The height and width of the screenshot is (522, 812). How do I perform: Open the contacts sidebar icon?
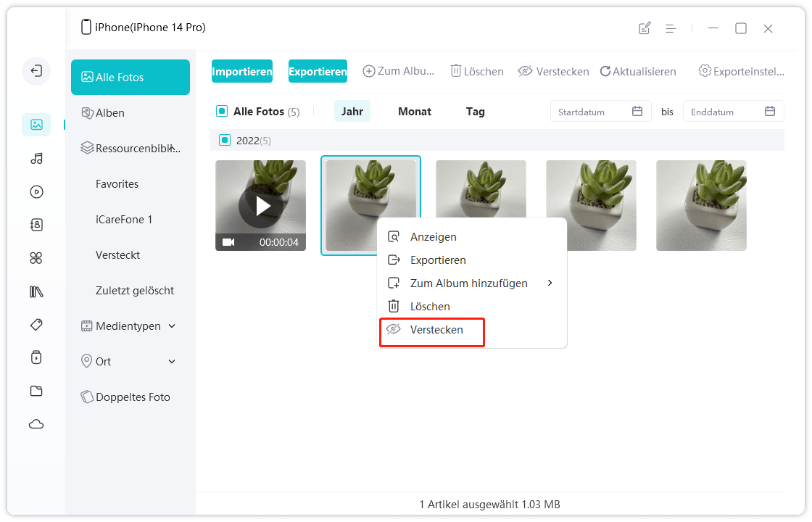36,225
